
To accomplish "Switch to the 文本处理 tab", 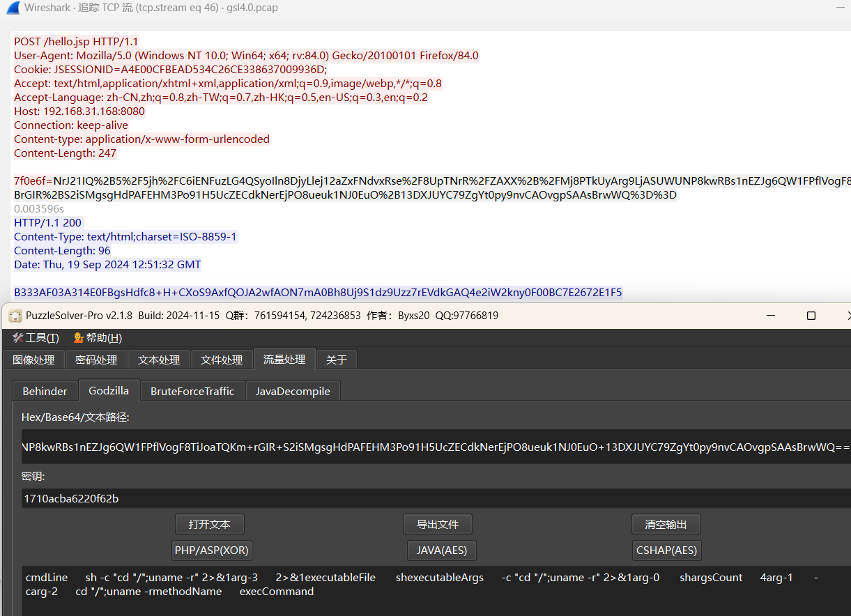I will [159, 360].
